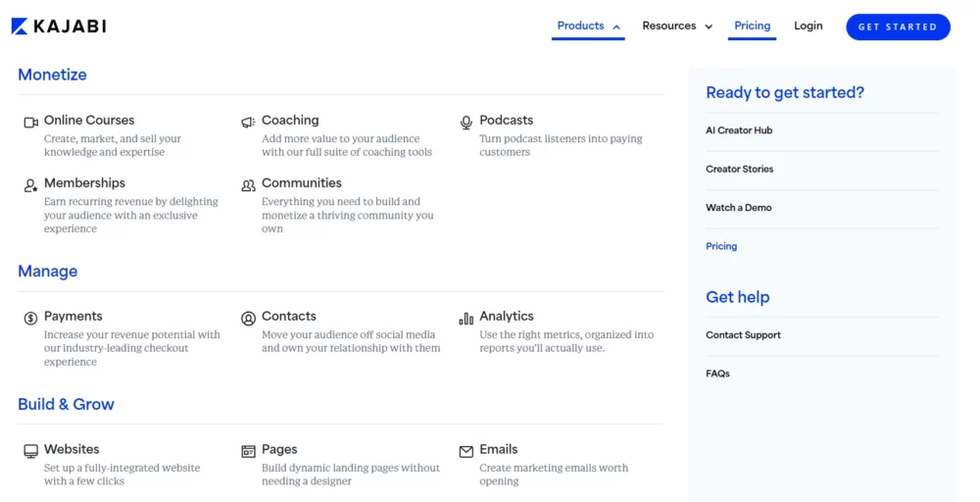Click the Contacts person circle icon
Screen dimensions: 980x502
tap(248, 319)
